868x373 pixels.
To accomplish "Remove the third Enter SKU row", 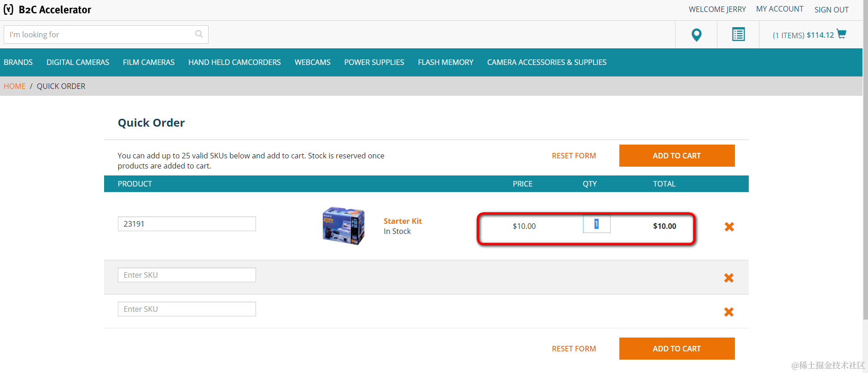I will [x=728, y=312].
